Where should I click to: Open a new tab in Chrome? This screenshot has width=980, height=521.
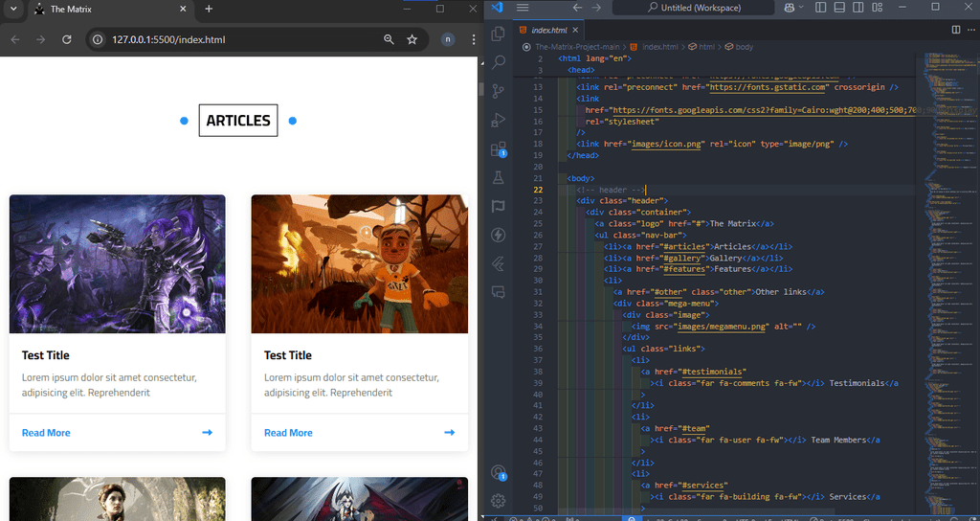(209, 9)
